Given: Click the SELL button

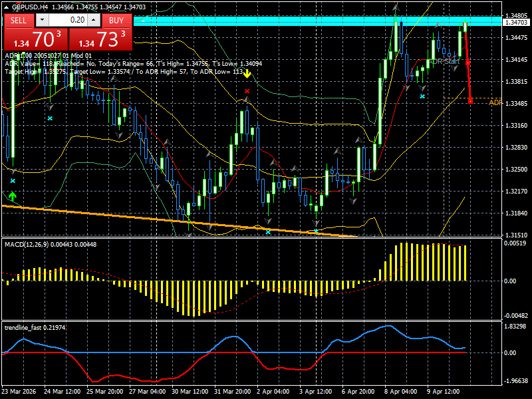Looking at the screenshot, I should click(x=17, y=21).
